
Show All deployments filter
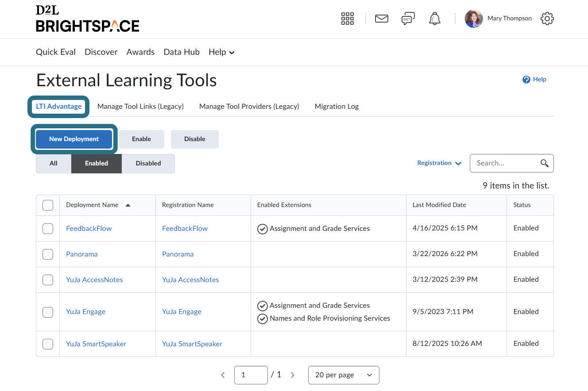pos(54,164)
